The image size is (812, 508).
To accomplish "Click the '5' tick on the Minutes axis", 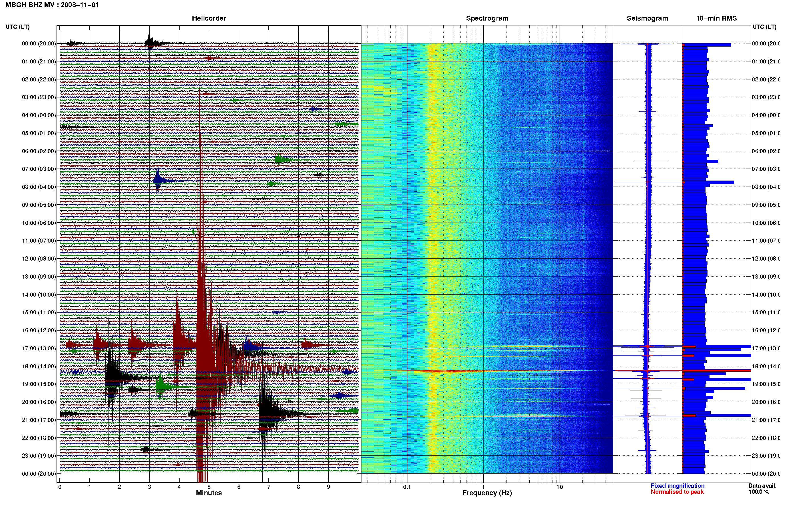I will coord(209,487).
